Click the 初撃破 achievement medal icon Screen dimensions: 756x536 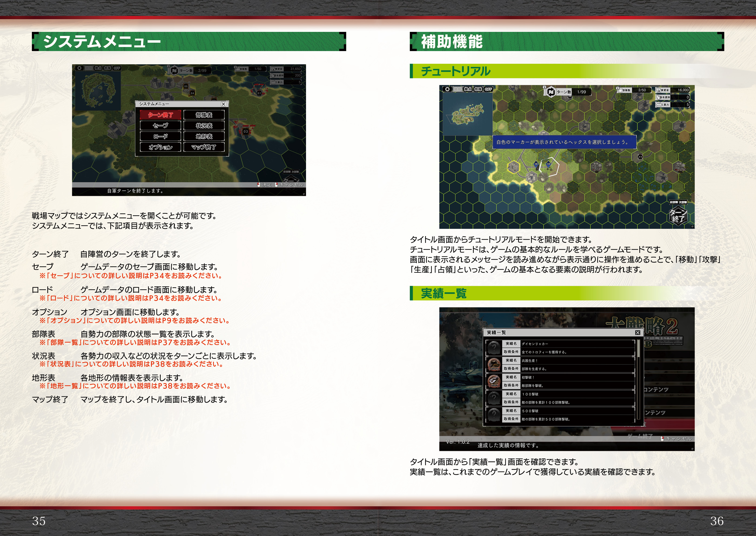[494, 381]
